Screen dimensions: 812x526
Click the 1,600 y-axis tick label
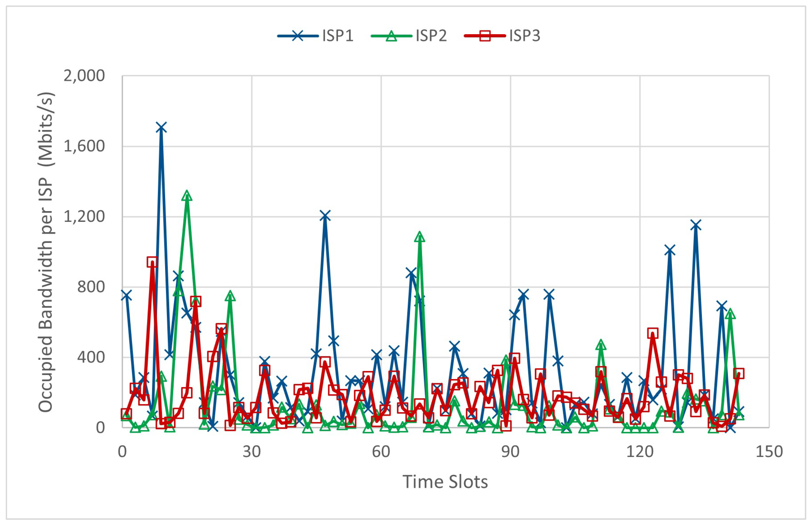tap(84, 146)
